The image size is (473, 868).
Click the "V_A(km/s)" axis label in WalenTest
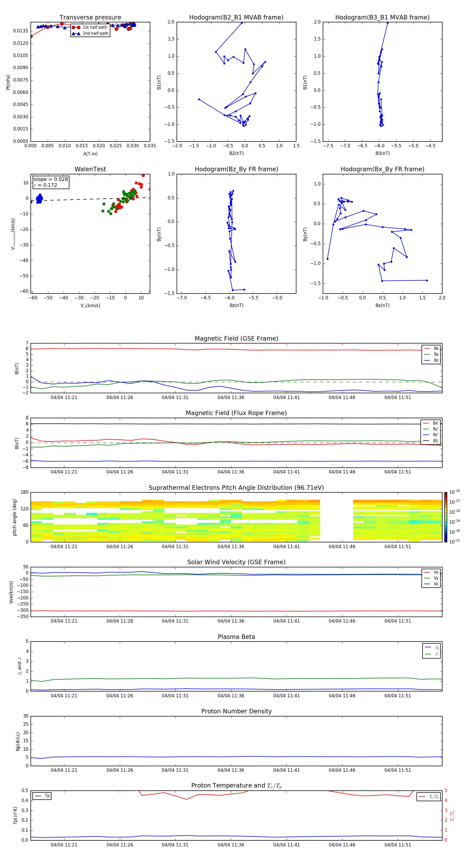(x=90, y=306)
